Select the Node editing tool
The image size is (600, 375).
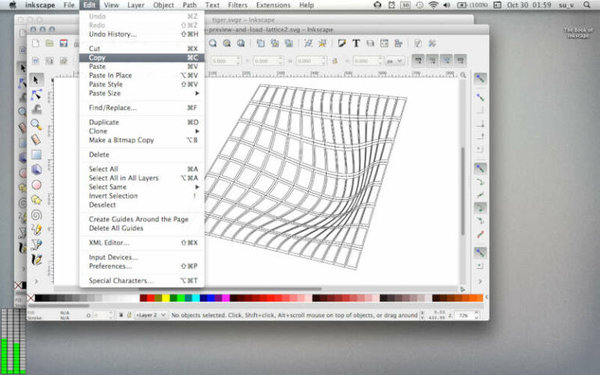tap(36, 95)
